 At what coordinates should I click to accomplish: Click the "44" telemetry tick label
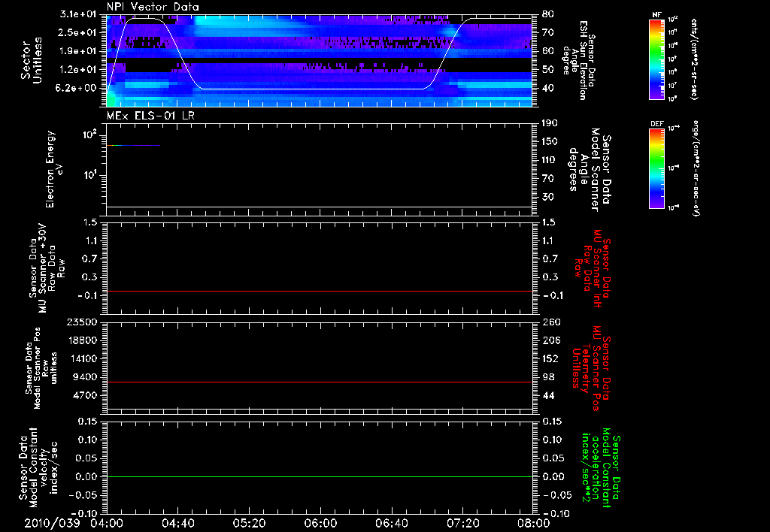[x=548, y=395]
